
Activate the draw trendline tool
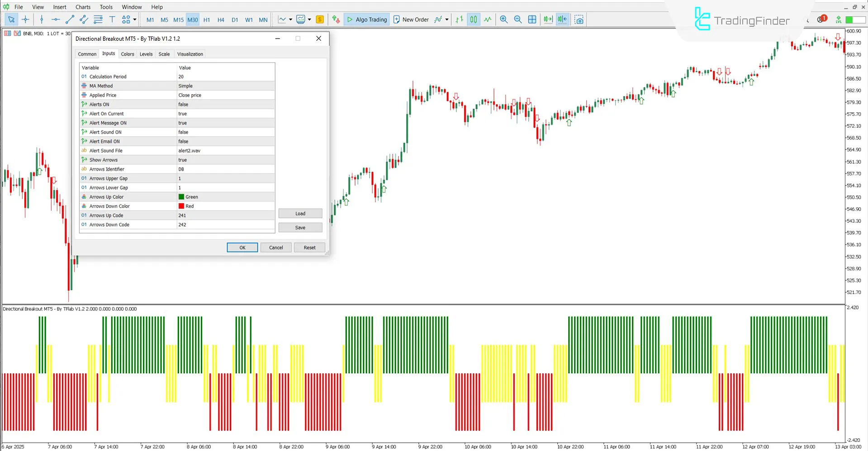(70, 19)
